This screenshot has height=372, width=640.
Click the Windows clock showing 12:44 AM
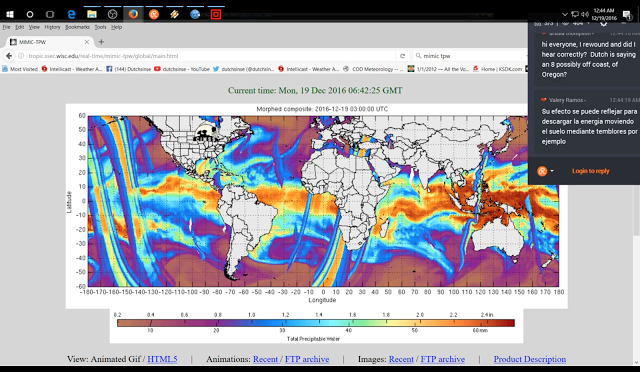pos(604,14)
